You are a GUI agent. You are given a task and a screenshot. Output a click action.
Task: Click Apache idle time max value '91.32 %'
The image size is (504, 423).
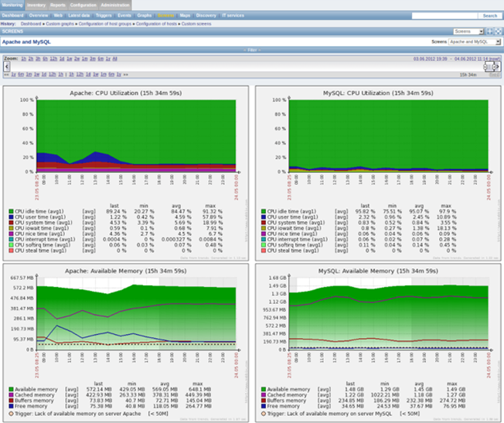point(212,211)
